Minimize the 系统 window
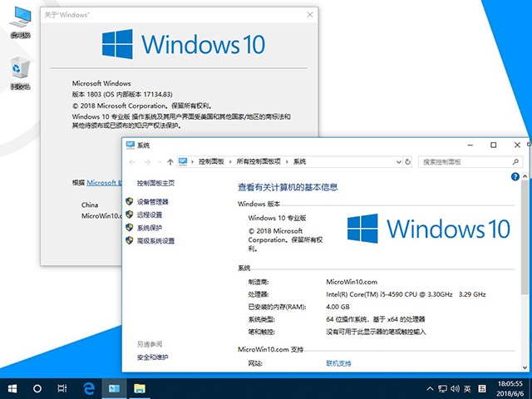Viewport: 532px width, 399px height. coord(470,145)
